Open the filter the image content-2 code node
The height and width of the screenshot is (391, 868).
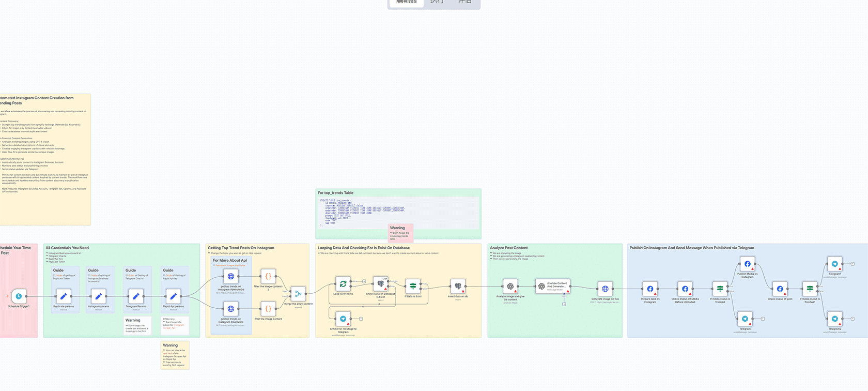pyautogui.click(x=268, y=276)
